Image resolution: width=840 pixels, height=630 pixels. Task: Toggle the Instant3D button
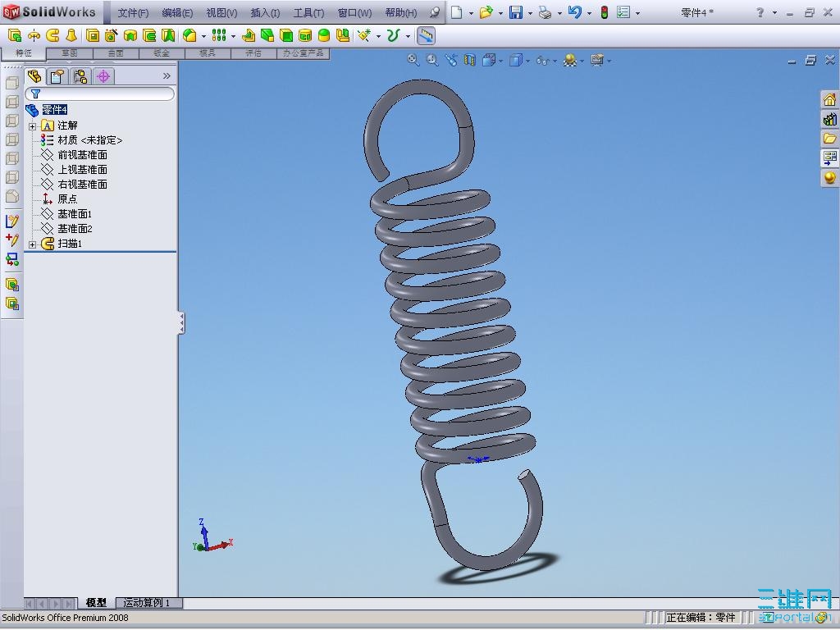[x=426, y=36]
